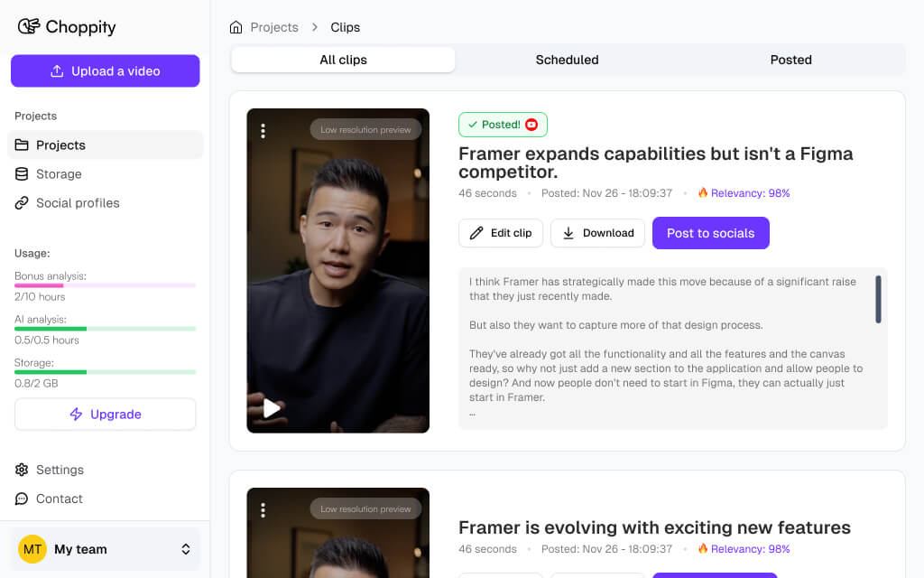Viewport: 924px width, 578px height.
Task: Click Post to socials on first clip
Action: pyautogui.click(x=711, y=233)
